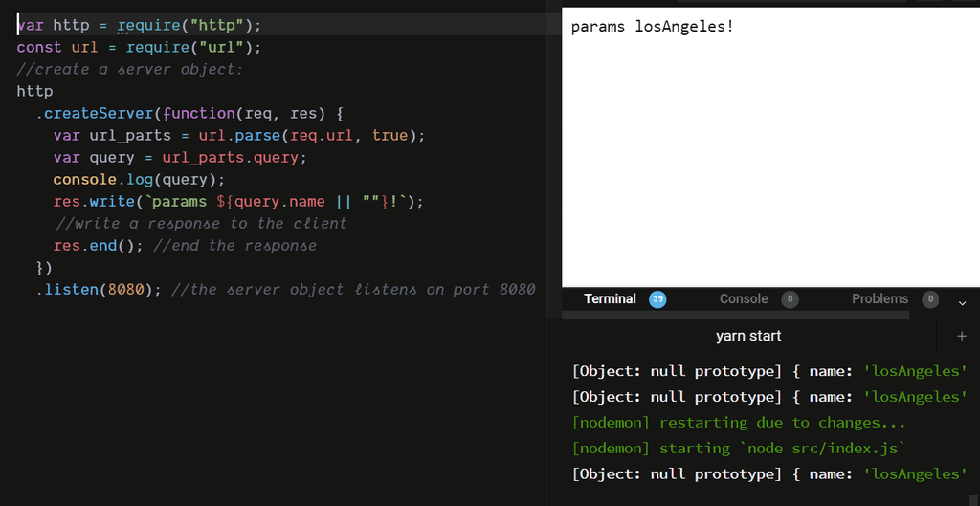Collapse the bottom panel with the chevron

click(x=962, y=303)
